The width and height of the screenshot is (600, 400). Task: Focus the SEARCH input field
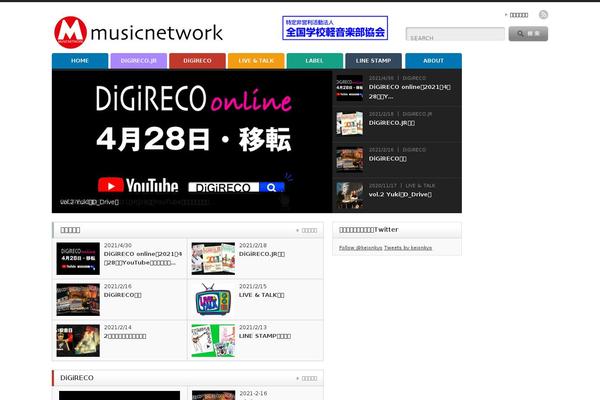tap(455, 34)
